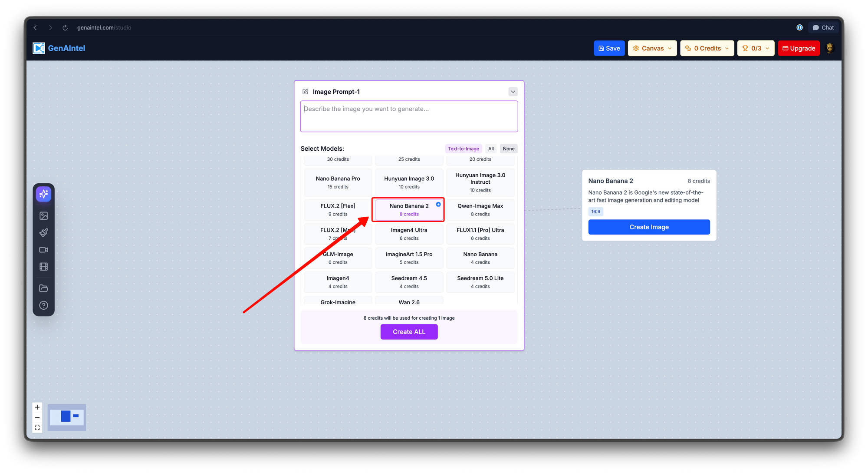
Task: Open help via the question mark icon
Action: (x=43, y=305)
